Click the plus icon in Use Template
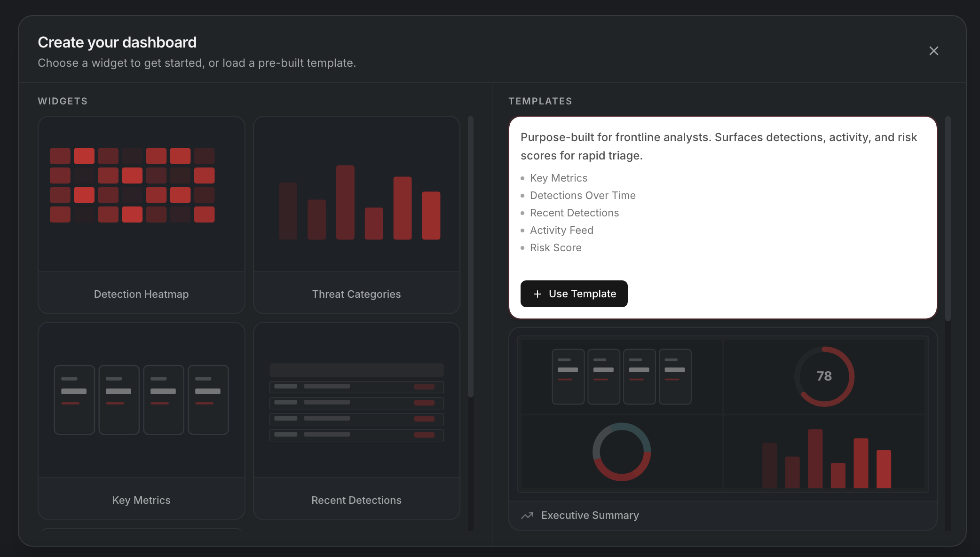 point(537,294)
